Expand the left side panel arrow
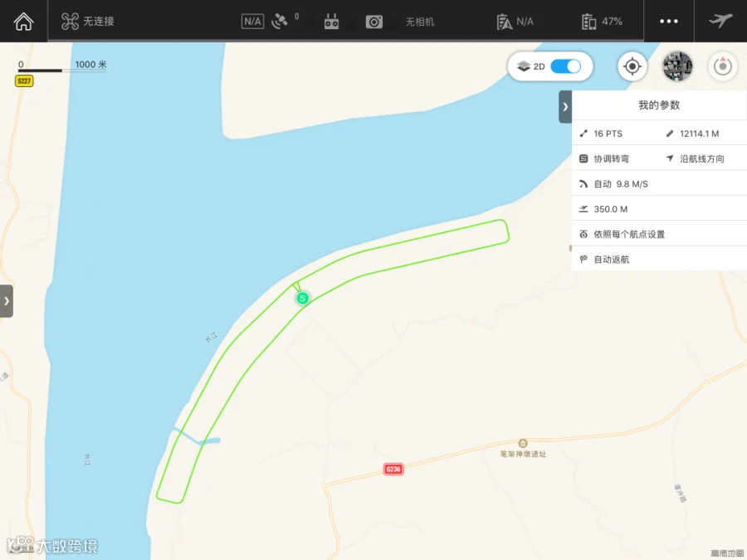Screen dimensions: 747x560 (x=6, y=301)
